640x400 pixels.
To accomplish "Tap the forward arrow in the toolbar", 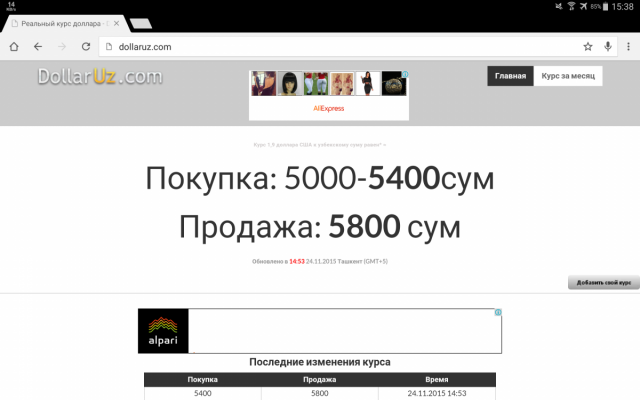I will tap(62, 47).
